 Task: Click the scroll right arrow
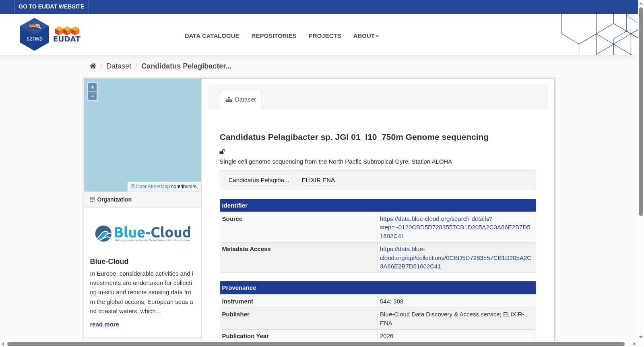635,344
